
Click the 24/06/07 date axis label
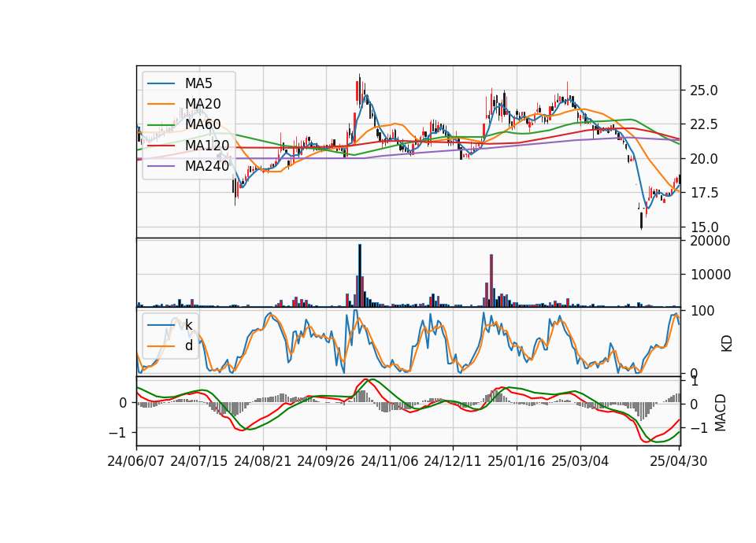[136, 461]
